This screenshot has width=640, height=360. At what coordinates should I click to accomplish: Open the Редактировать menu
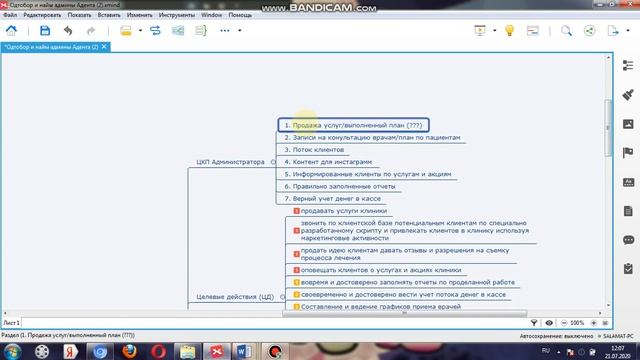[42, 15]
